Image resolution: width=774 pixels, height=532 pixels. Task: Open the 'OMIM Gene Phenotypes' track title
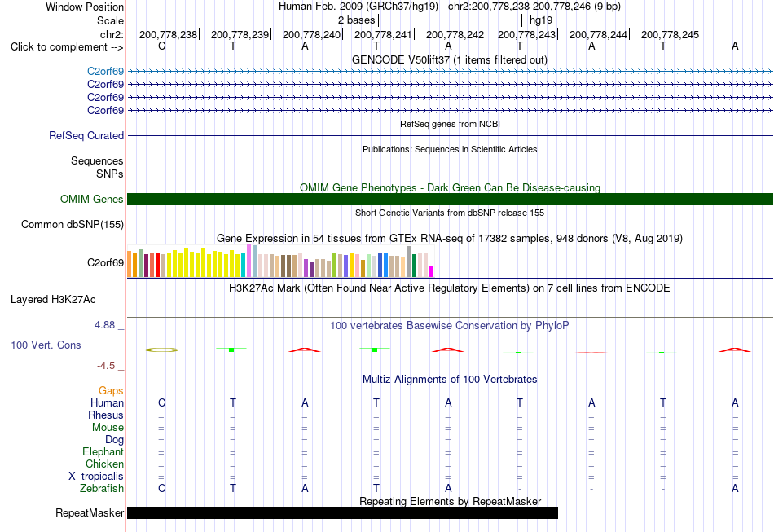click(451, 187)
